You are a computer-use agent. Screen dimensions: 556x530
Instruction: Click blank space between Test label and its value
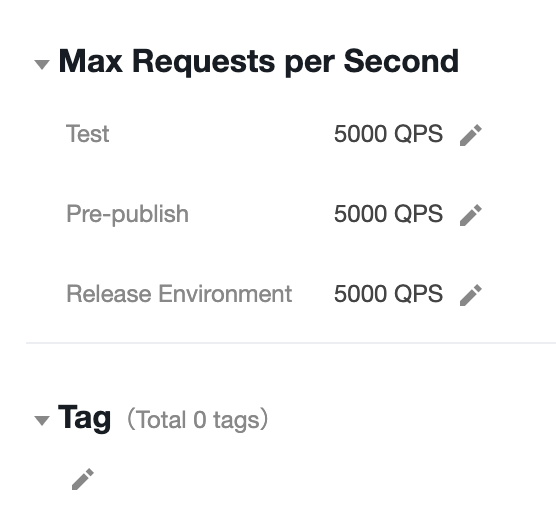(x=222, y=134)
